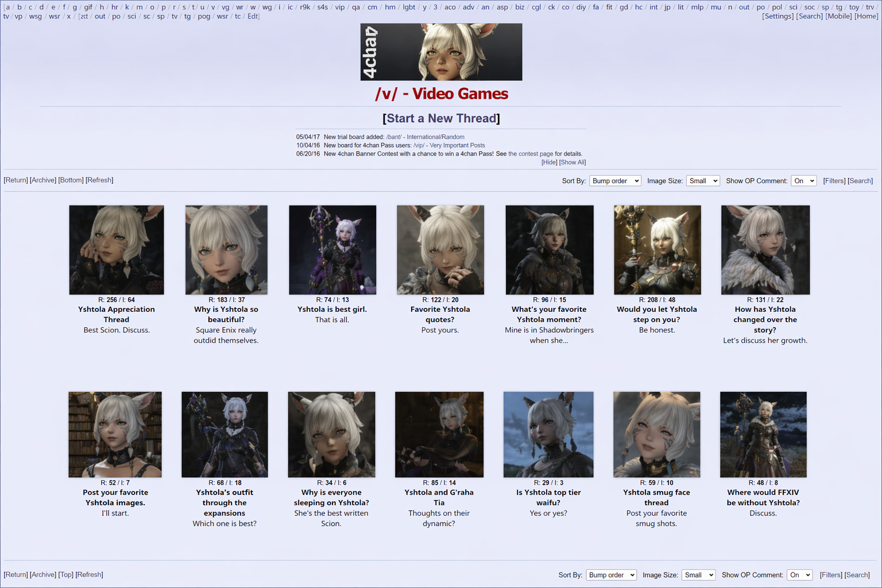
Task: Click the 'Thoughts on their dynamic?' text
Action: pos(439,519)
